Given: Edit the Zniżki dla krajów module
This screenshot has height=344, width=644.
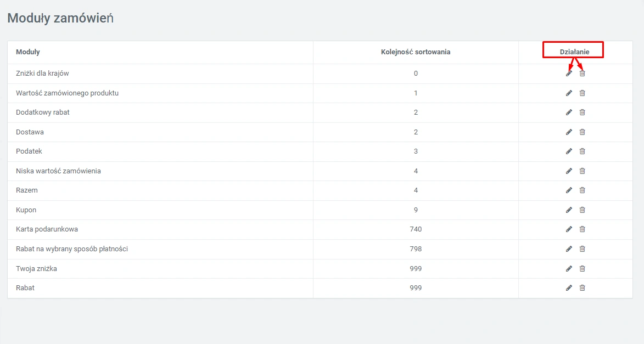Looking at the screenshot, I should (x=569, y=74).
